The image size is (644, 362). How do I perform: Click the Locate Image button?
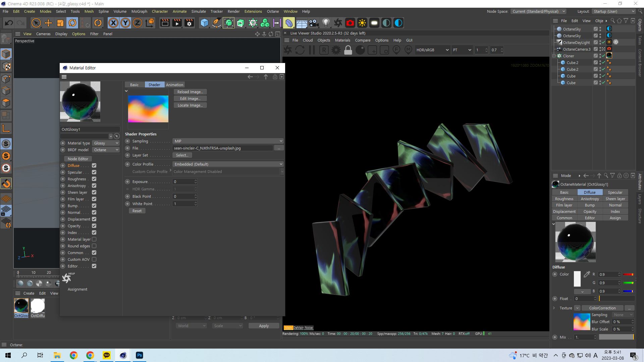click(x=190, y=105)
